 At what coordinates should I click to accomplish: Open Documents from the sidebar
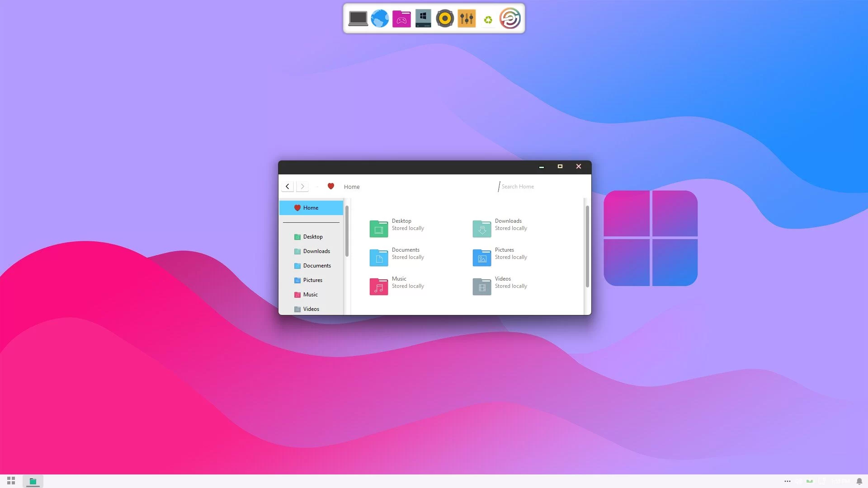tap(311, 266)
